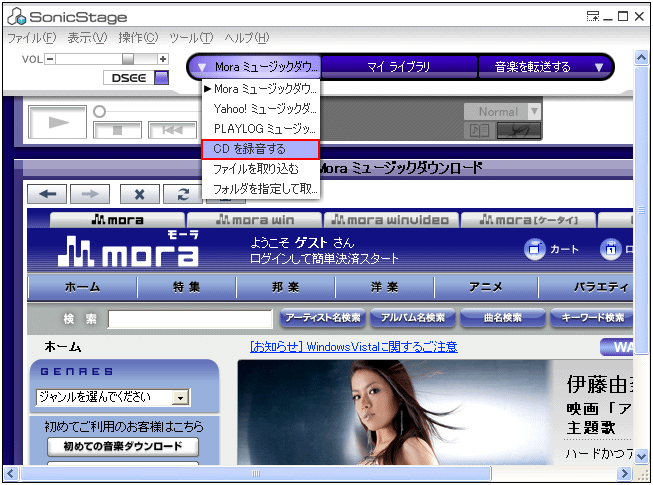
Task: Open the 操作(C) menu
Action: [x=138, y=38]
